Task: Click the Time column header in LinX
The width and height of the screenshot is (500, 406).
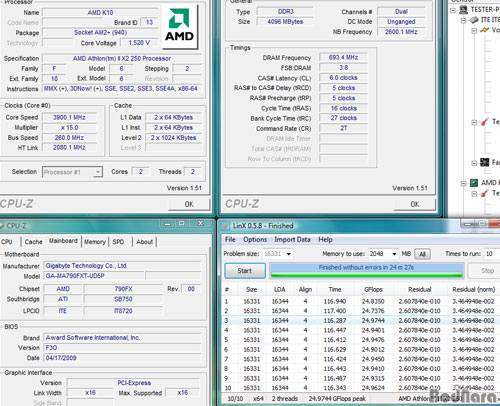Action: [335, 289]
